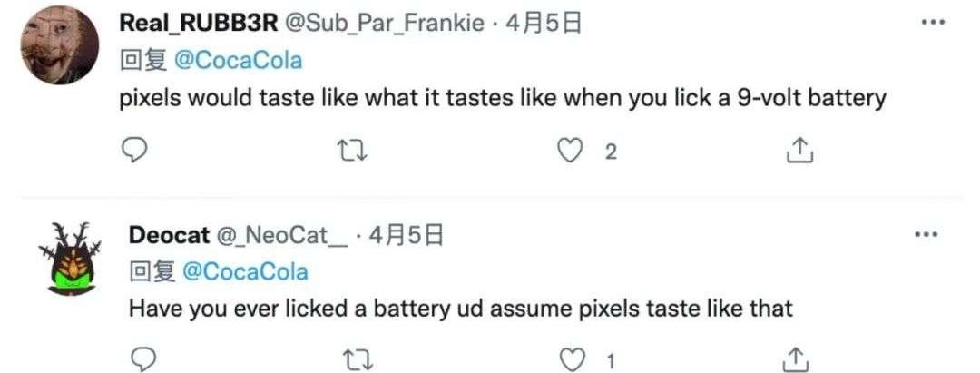This screenshot has width=980, height=373.
Task: Share Real_RUBB3R's tweet
Action: click(x=798, y=152)
